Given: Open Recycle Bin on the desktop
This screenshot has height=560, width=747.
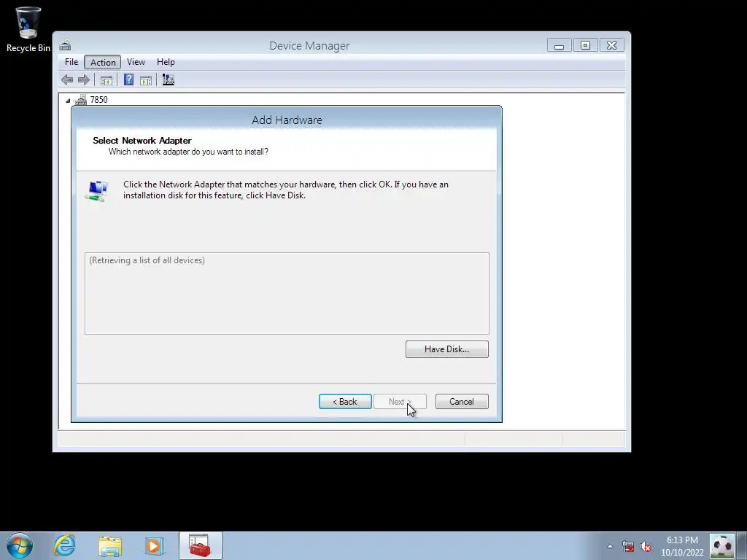Looking at the screenshot, I should click(28, 29).
